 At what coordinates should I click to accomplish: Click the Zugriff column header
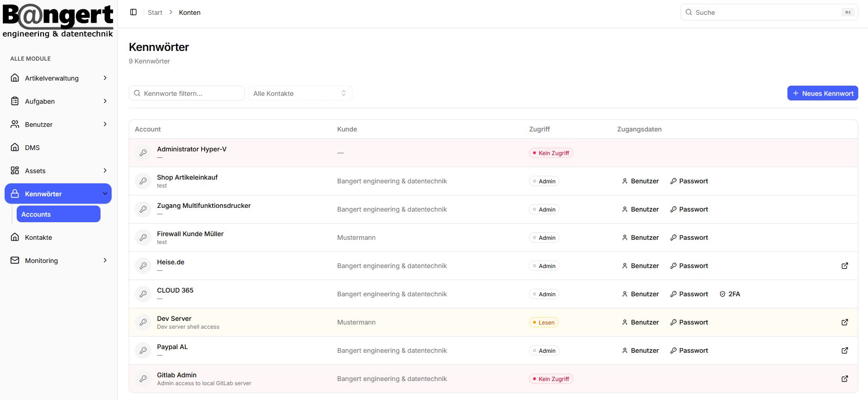540,129
